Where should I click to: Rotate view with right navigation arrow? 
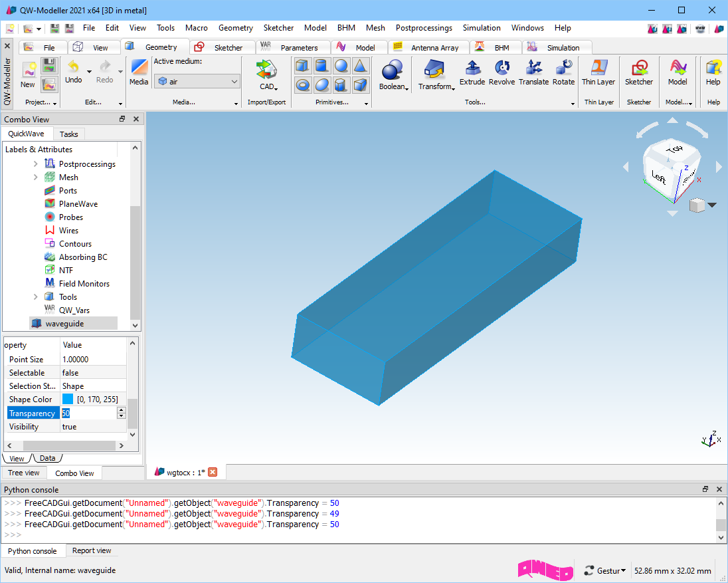pyautogui.click(x=719, y=167)
